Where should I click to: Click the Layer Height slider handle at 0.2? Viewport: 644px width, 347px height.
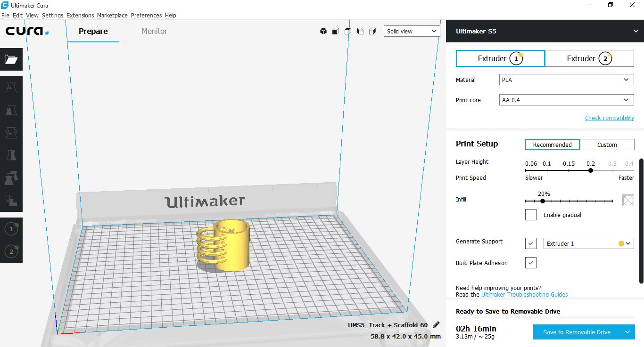[591, 170]
